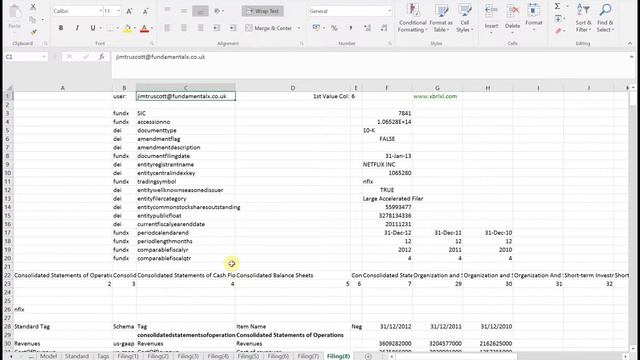Open Find & Select menu
Screen dimensions: 640x360
(605, 18)
